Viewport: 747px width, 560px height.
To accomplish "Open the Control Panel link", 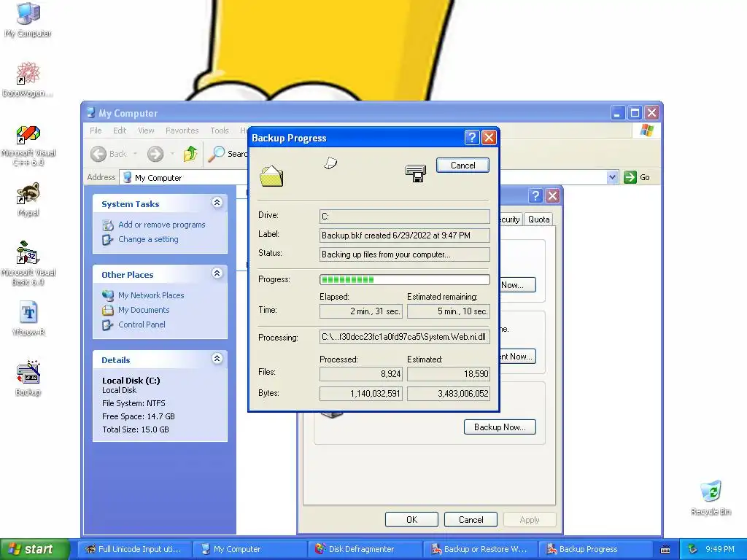I will coord(142,324).
